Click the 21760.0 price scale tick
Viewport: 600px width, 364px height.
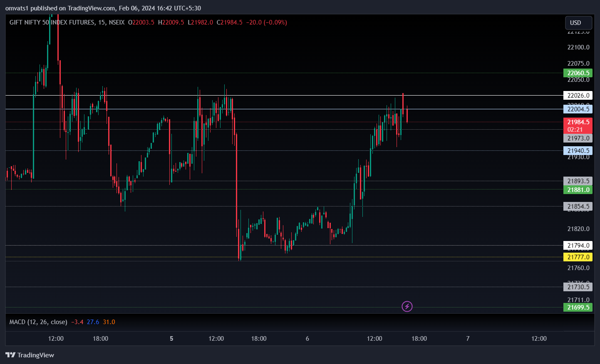[x=578, y=268]
